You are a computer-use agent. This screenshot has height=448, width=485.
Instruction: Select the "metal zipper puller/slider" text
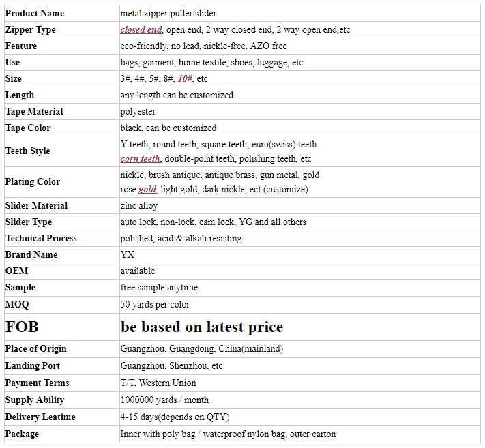tap(168, 13)
